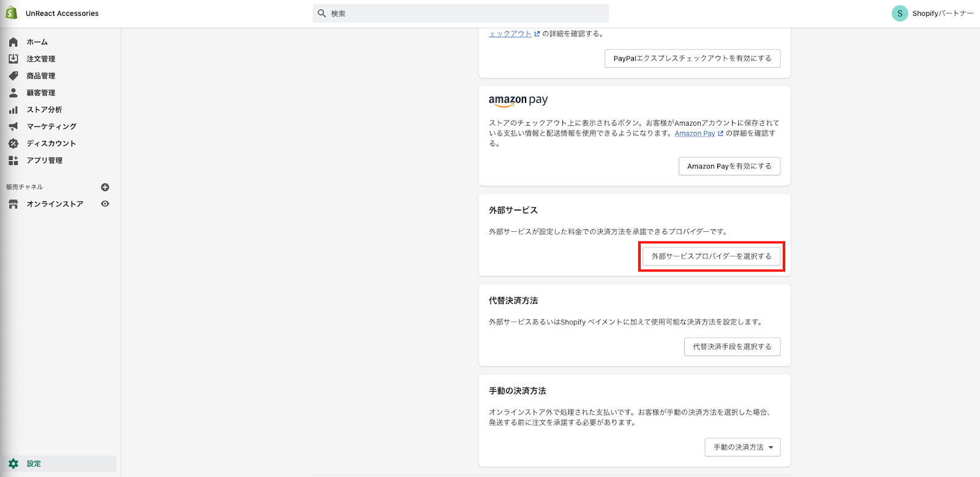Open ストア分析 menu item
Screen dimensions: 980x477
click(44, 110)
